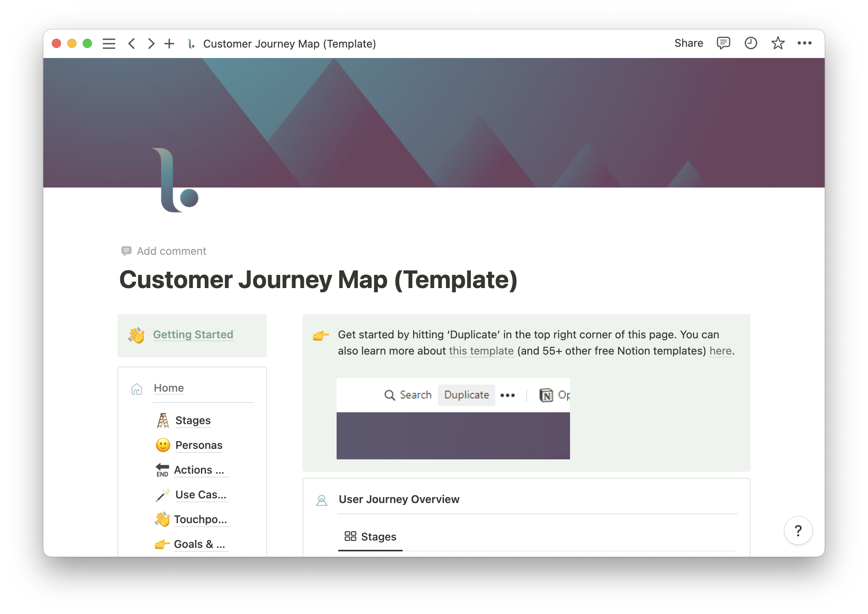The width and height of the screenshot is (868, 614).
Task: Click the Add comment text link
Action: pyautogui.click(x=171, y=251)
